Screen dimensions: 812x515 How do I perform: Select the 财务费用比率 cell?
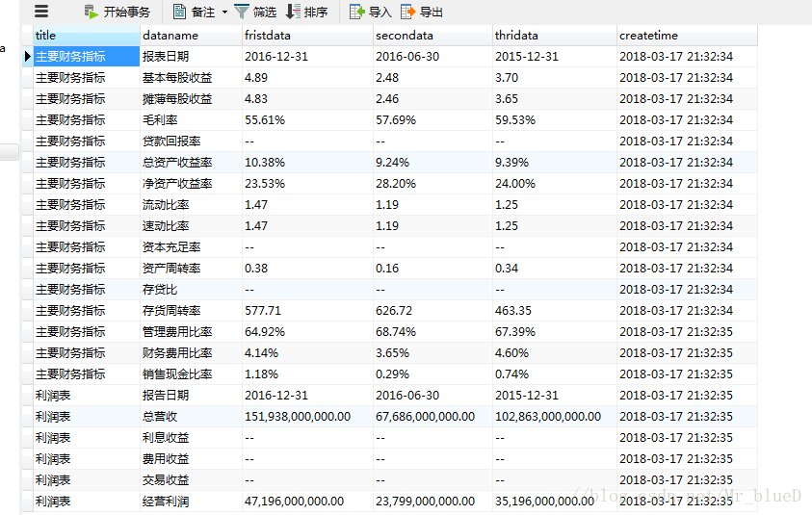coord(191,353)
